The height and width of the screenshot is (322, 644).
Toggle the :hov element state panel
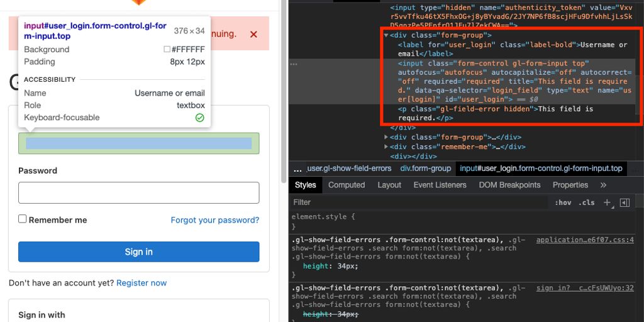[x=563, y=203]
